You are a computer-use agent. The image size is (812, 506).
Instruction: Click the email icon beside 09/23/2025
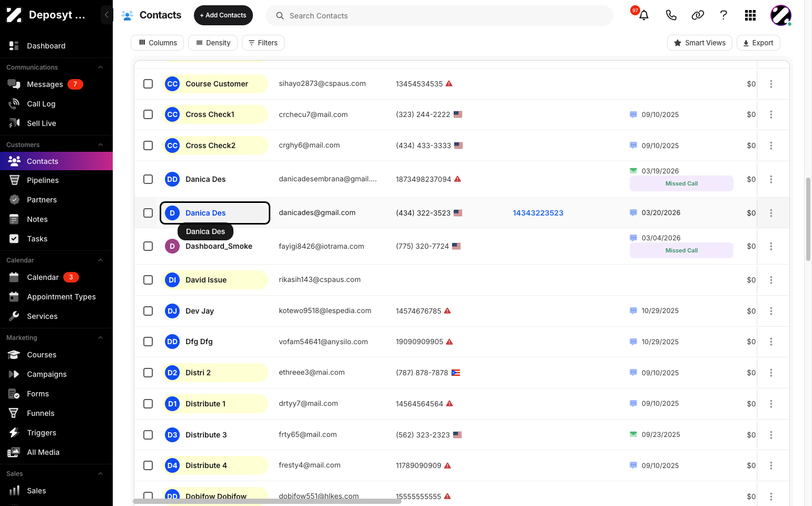point(633,434)
